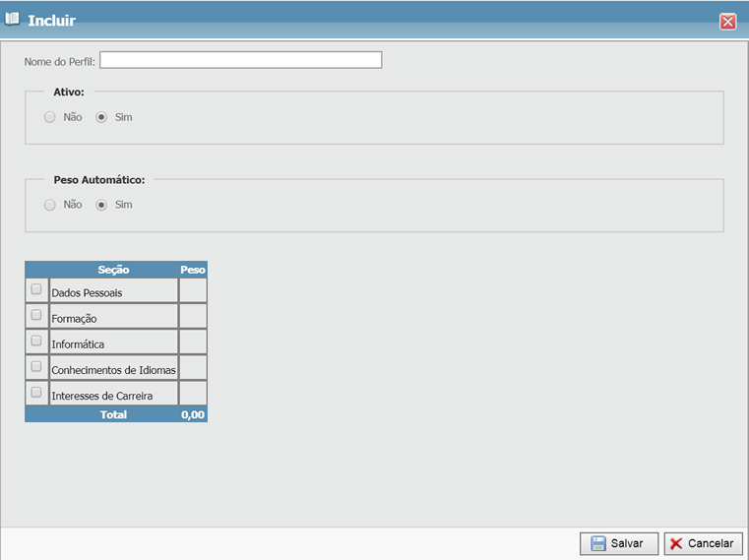The width and height of the screenshot is (749, 560).
Task: Click Peso cell for Conhecimentos de Idiomas
Action: (x=193, y=367)
